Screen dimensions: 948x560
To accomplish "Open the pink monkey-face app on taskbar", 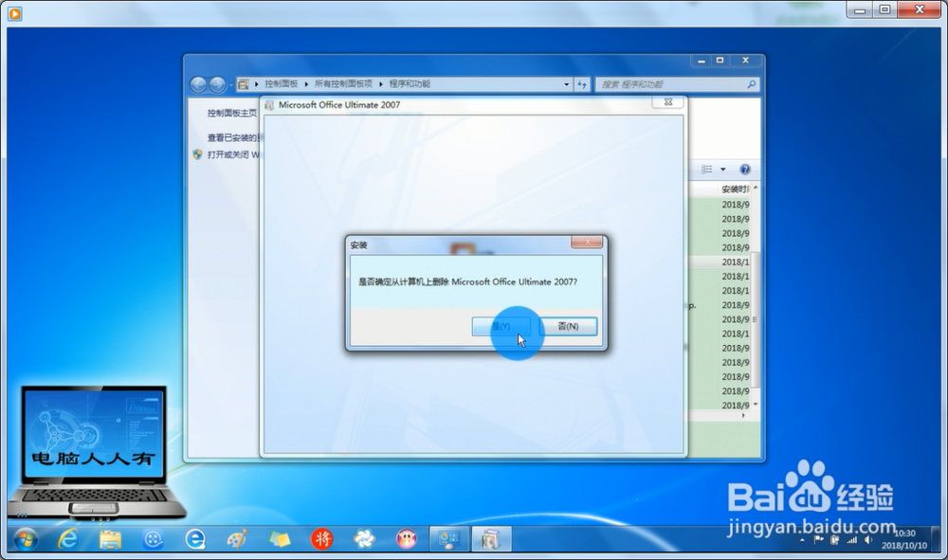I will (x=407, y=539).
